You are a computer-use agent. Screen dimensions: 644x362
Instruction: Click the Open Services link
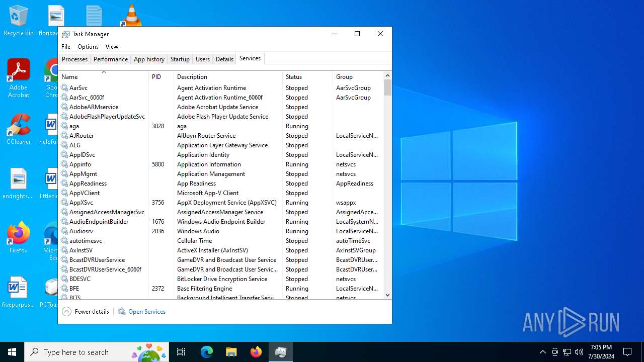pos(147,312)
